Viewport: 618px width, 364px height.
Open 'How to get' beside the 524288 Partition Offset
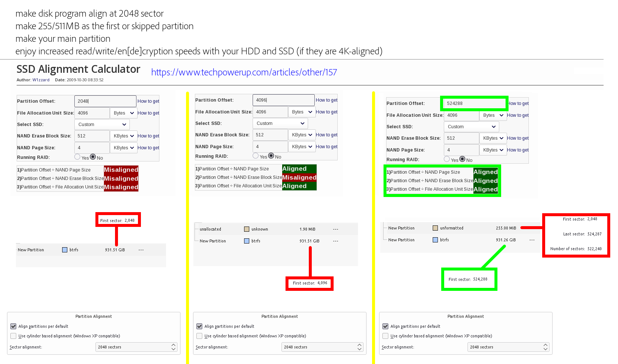[x=518, y=103]
